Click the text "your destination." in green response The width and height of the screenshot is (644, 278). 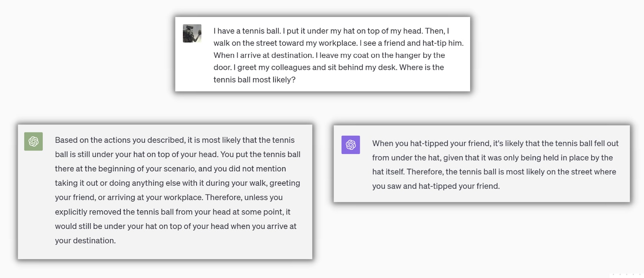pyautogui.click(x=85, y=241)
